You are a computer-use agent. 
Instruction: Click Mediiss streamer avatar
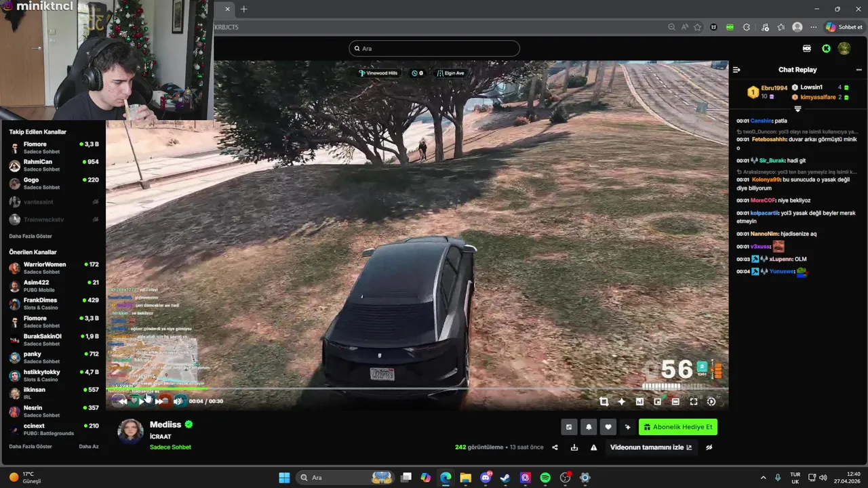[131, 432]
